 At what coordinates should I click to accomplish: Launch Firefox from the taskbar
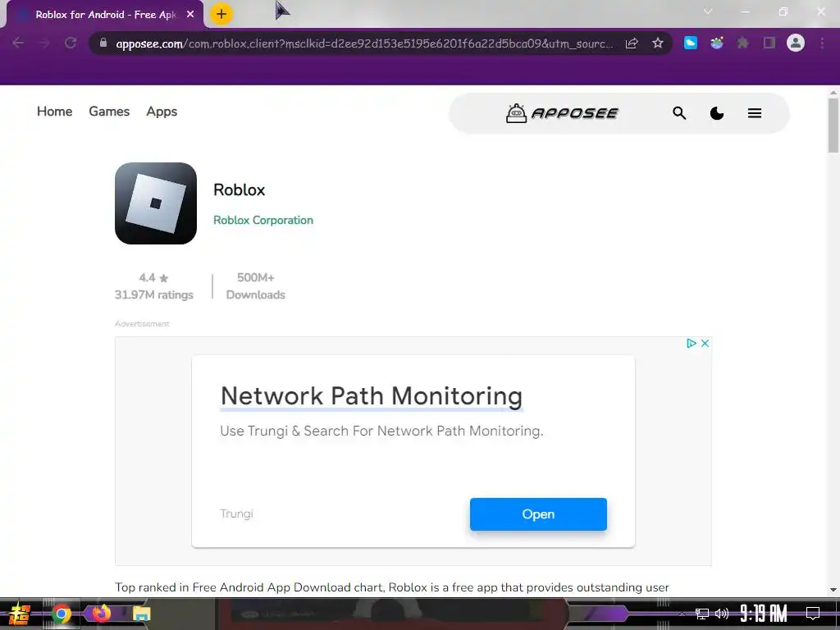pyautogui.click(x=101, y=614)
